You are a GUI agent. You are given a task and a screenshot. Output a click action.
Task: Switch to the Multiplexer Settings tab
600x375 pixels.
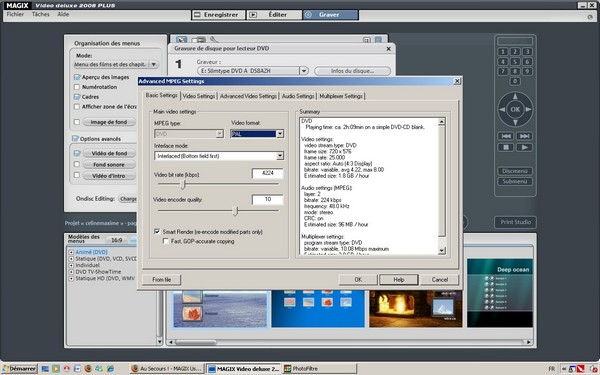coord(341,96)
